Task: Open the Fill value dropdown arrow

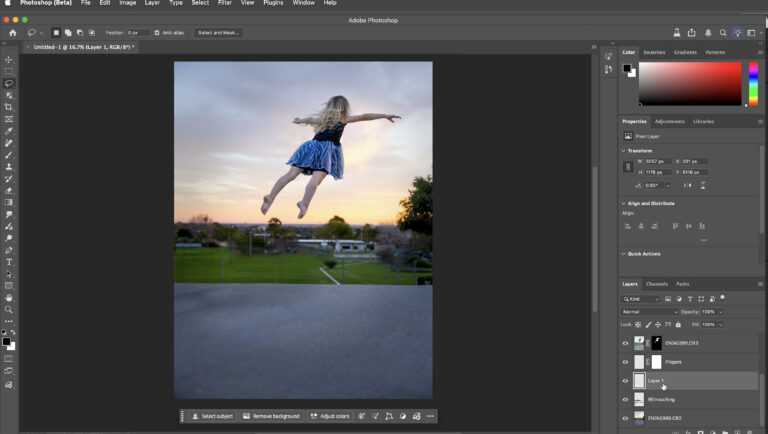Action: click(x=721, y=325)
